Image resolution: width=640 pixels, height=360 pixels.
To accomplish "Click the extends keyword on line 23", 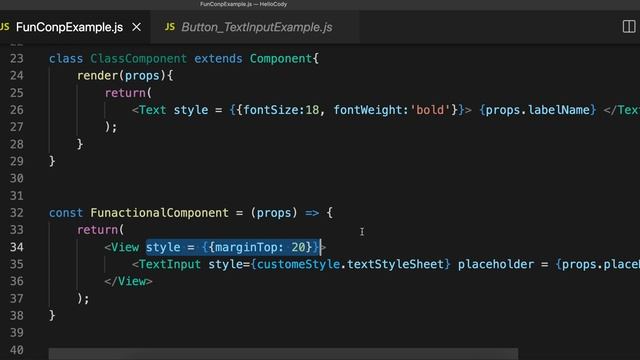I will (x=218, y=59).
